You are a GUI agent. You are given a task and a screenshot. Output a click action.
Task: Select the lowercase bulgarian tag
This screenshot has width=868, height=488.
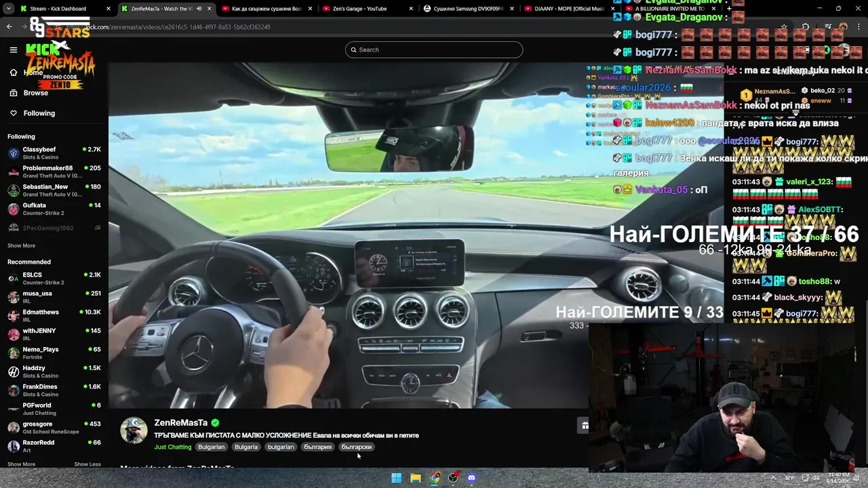pos(281,447)
